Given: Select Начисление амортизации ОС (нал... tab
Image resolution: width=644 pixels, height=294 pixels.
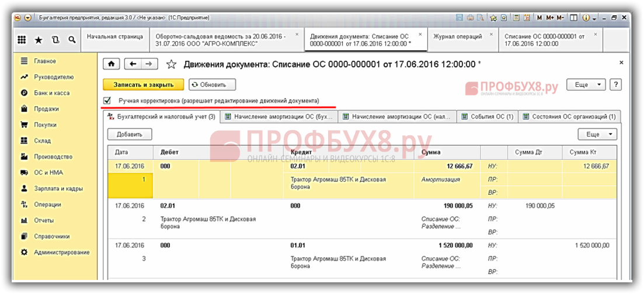Looking at the screenshot, I should click(398, 117).
